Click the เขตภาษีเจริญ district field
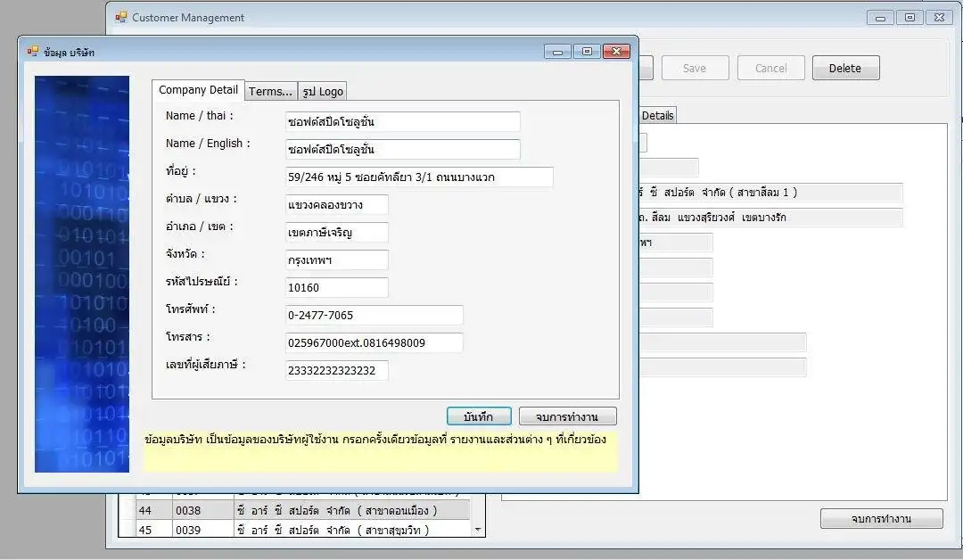The image size is (963, 560). (336, 232)
